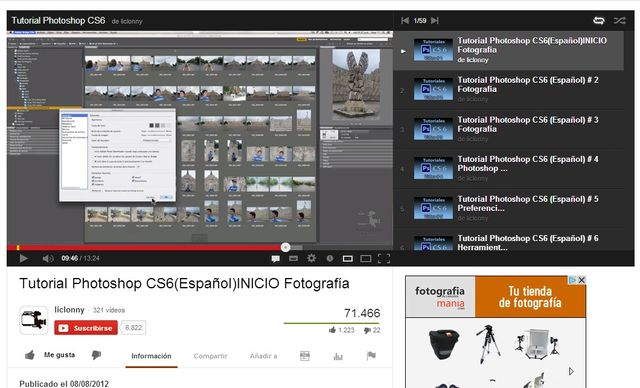Open the liclonny channel name link
This screenshot has height=388, width=640.
[69, 310]
